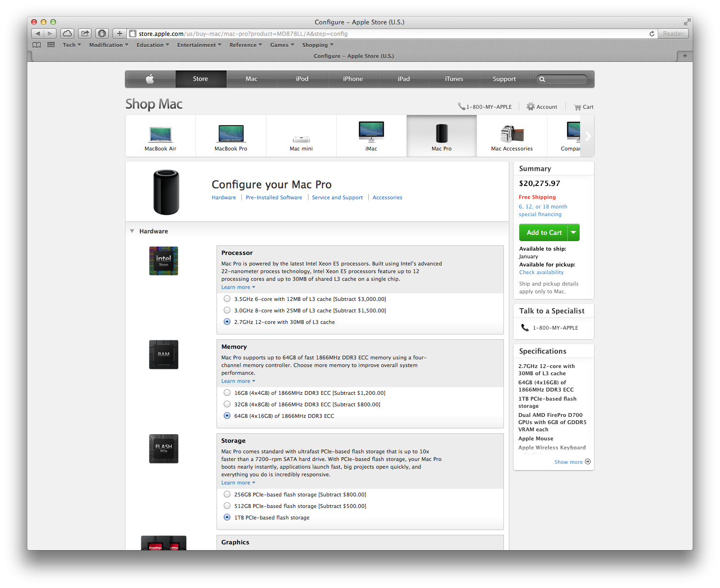Open the iPad navigation tab

coord(404,79)
